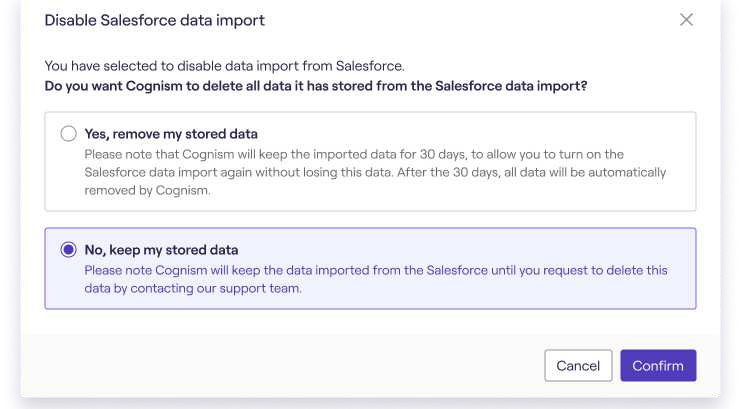Click the dialog title 'Disable Salesforce data import'
Screen dimensions: 739x409
155,20
